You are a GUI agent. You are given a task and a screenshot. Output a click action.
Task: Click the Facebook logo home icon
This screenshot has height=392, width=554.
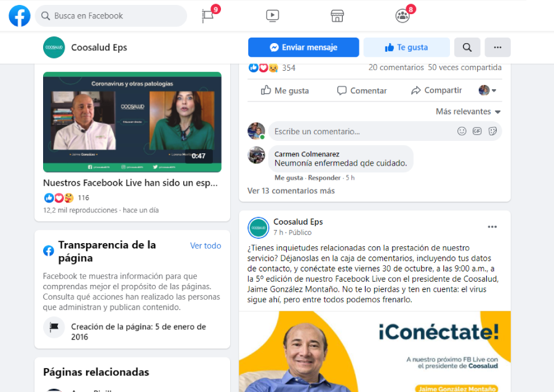pyautogui.click(x=20, y=16)
